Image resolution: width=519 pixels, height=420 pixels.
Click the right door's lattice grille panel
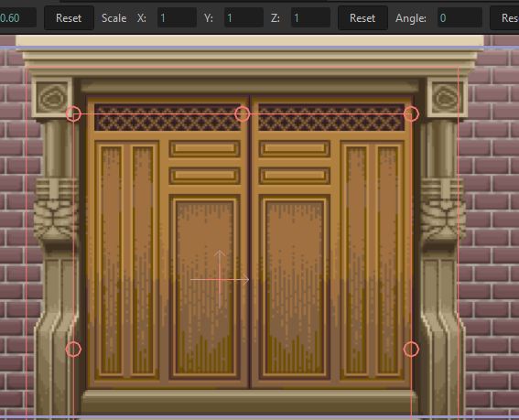click(331, 117)
